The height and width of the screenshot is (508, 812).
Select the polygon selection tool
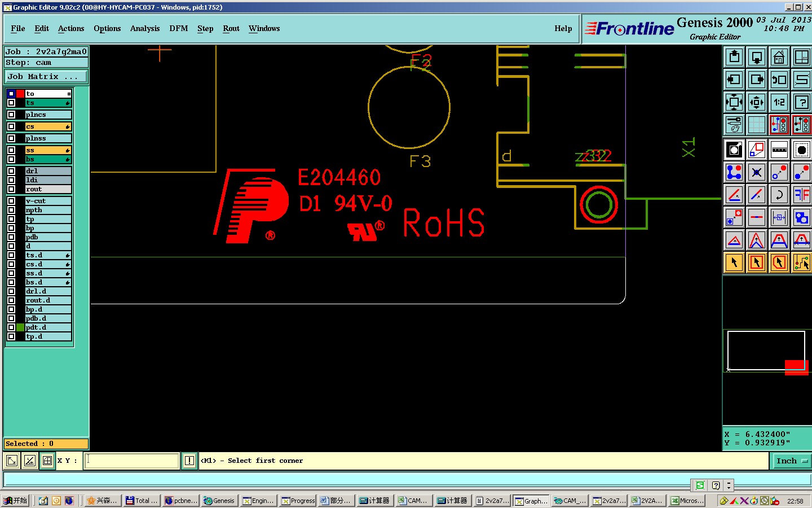pyautogui.click(x=779, y=262)
